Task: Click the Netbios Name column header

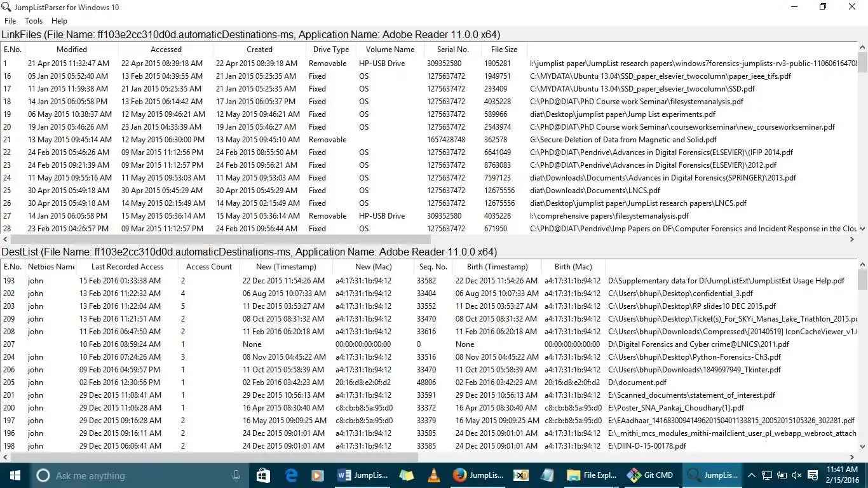Action: tap(51, 266)
